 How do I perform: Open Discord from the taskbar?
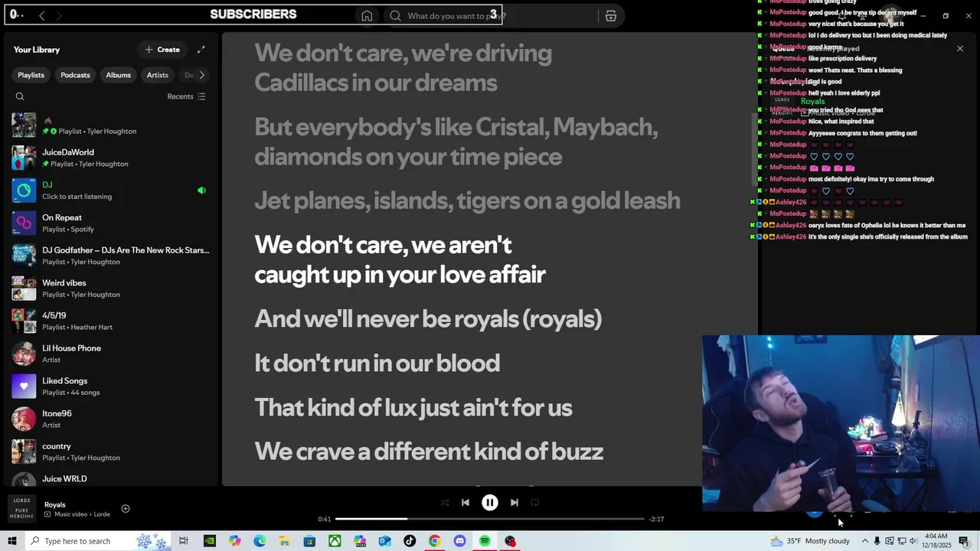point(459,541)
